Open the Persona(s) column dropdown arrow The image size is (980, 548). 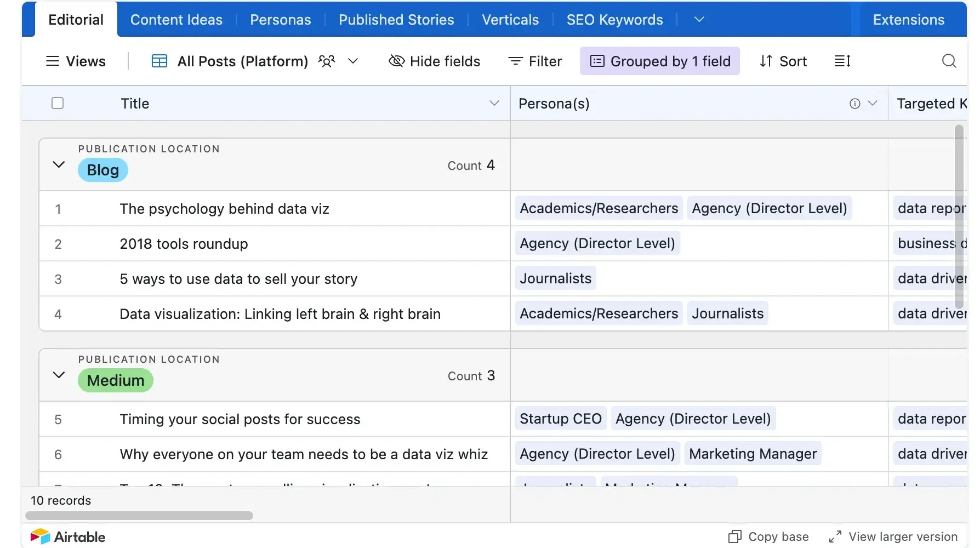coord(873,103)
